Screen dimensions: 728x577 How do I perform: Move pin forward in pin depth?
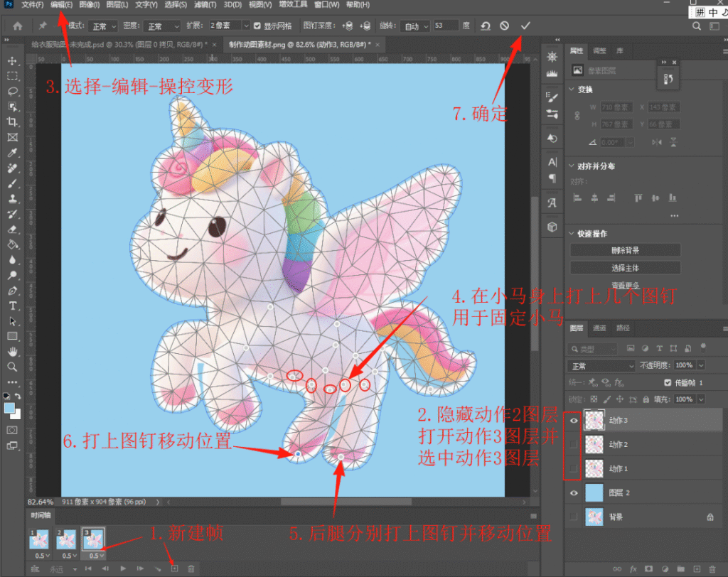(x=348, y=26)
